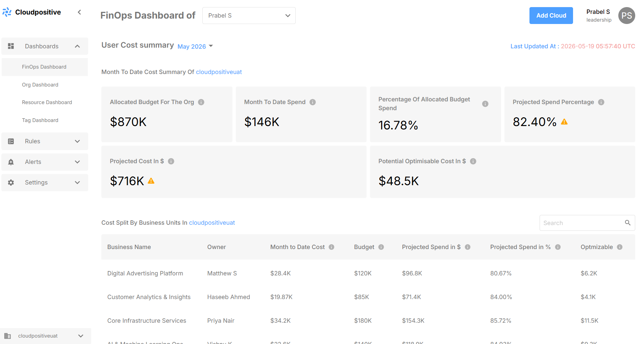The height and width of the screenshot is (344, 644).
Task: Open Org Dashboard in sidebar
Action: (x=40, y=85)
